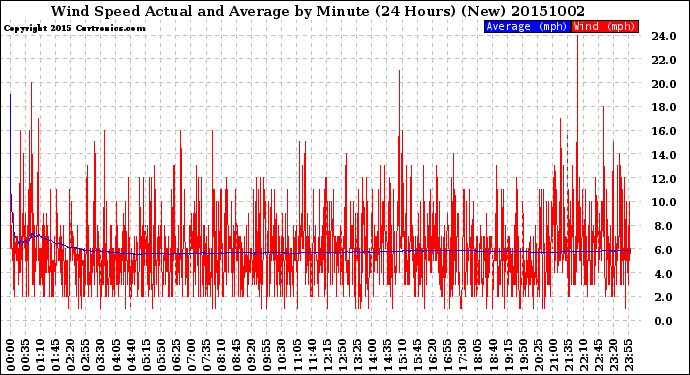Click the 20.0 y-axis label
Viewport: 690px width, 375px height.
(664, 84)
